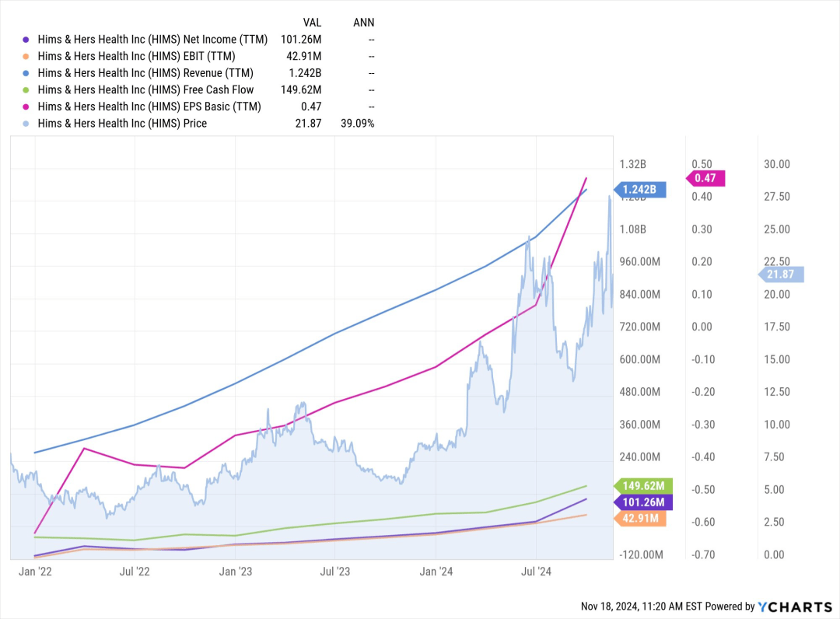The image size is (840, 619).
Task: Click the 42.91M EBIT value flag
Action: pos(640,519)
